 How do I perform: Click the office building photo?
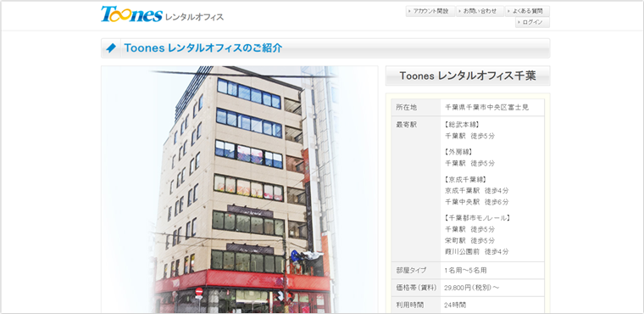(240, 189)
